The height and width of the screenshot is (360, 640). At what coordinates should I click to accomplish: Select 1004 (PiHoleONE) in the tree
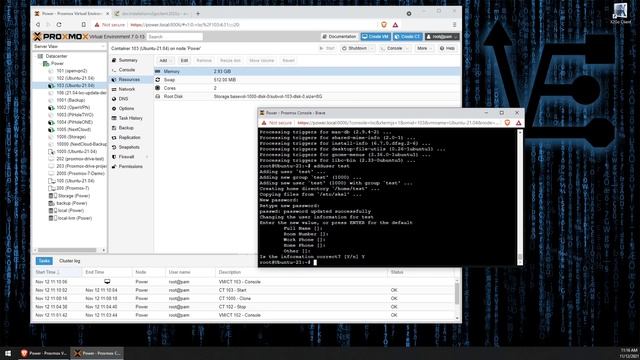tap(74, 122)
